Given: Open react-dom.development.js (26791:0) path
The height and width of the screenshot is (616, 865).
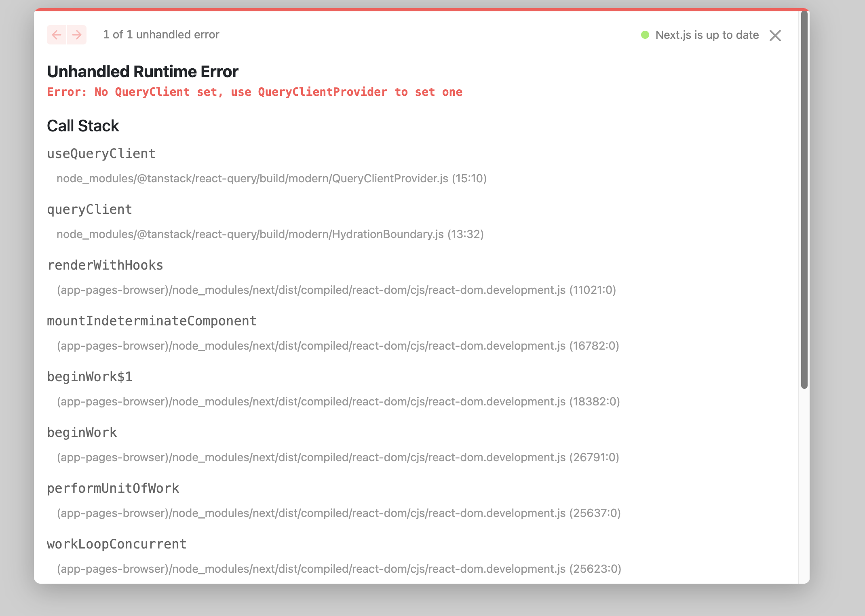Looking at the screenshot, I should (338, 458).
